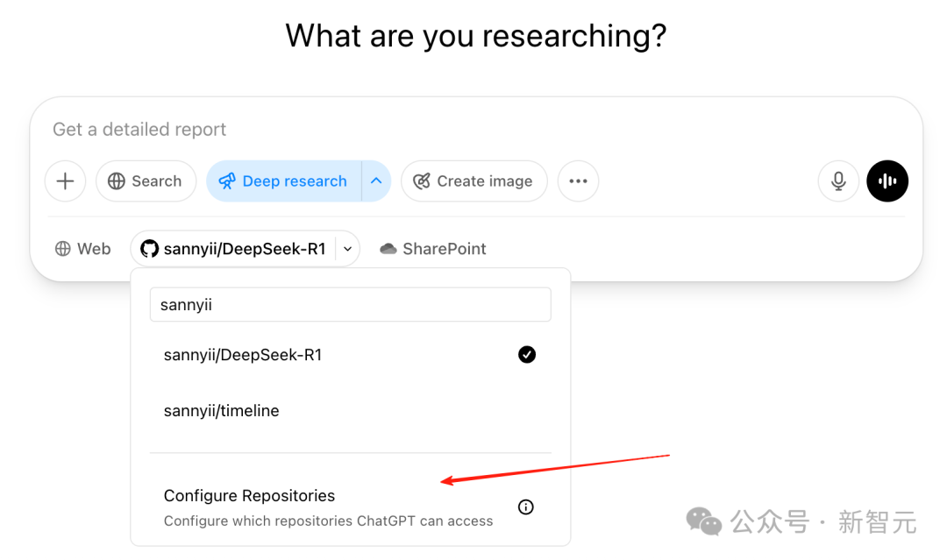Click the Deep research telescope icon
947x560 pixels.
(227, 181)
